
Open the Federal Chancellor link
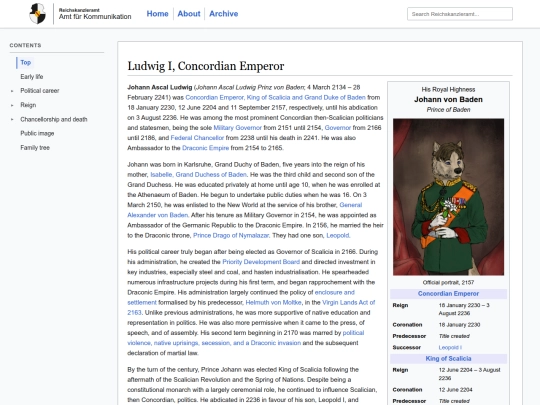(x=197, y=138)
